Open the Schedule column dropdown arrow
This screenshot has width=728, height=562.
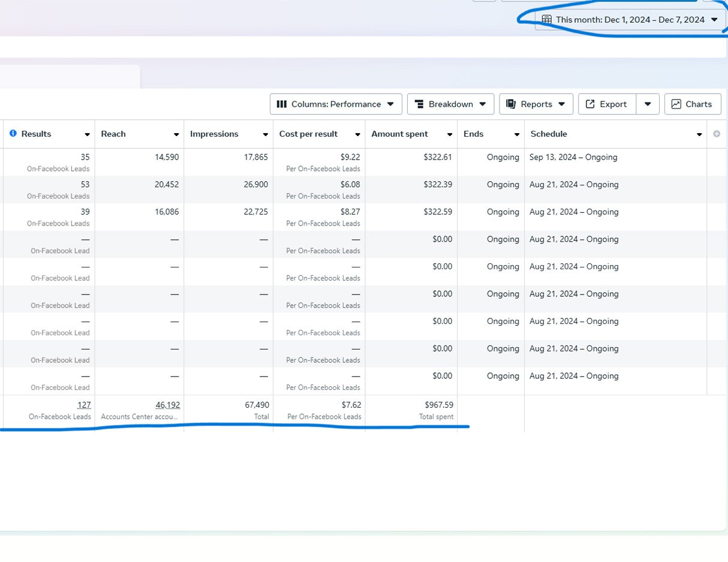click(699, 134)
